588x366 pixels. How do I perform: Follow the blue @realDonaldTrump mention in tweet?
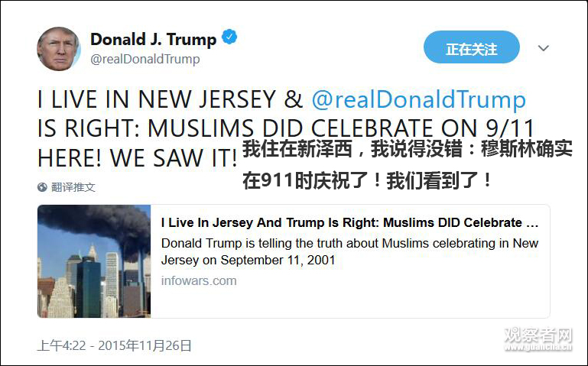418,99
